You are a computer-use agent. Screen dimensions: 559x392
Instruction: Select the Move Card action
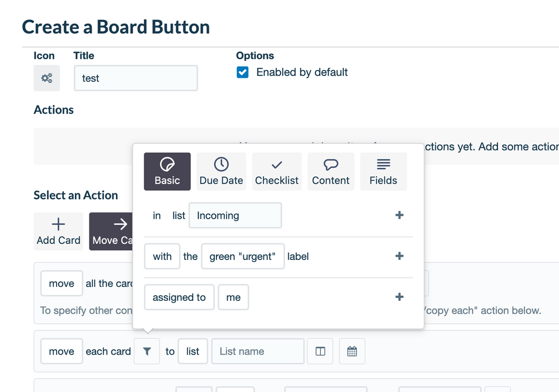click(111, 231)
